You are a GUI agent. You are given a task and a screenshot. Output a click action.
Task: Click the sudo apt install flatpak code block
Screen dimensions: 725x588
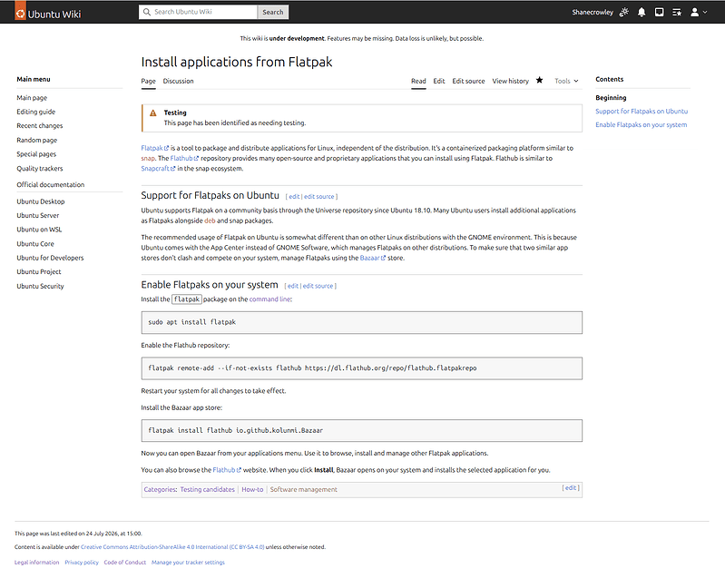point(361,322)
